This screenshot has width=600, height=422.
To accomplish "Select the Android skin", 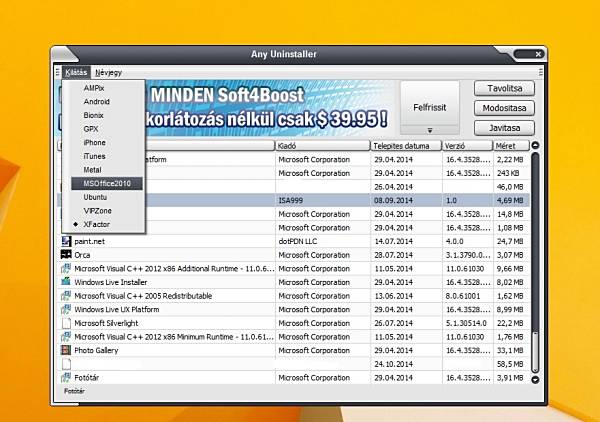I will pyautogui.click(x=96, y=102).
